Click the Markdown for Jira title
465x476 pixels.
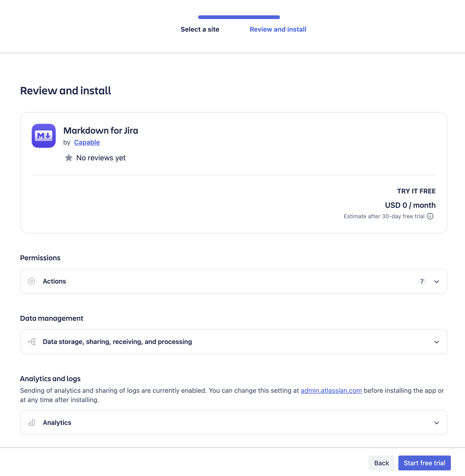click(101, 130)
